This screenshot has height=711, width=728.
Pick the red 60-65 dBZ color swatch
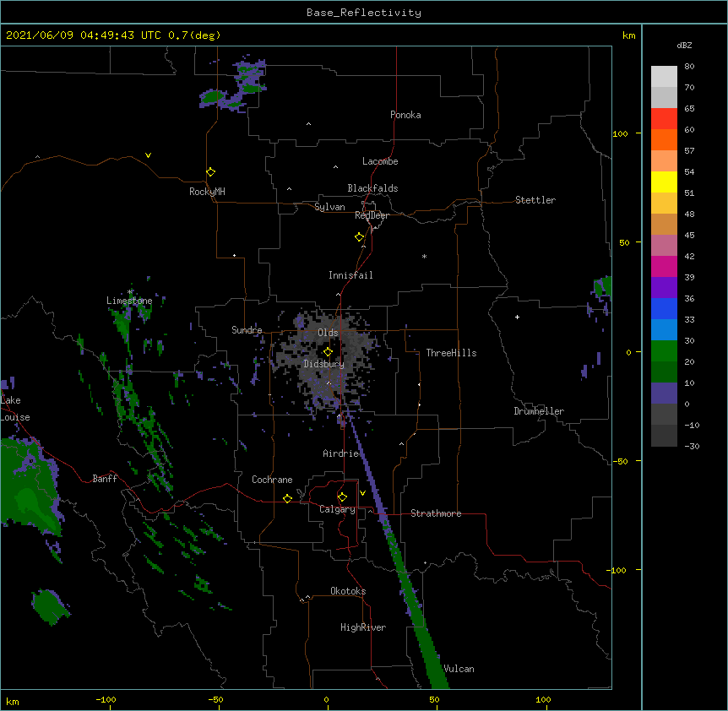(664, 119)
